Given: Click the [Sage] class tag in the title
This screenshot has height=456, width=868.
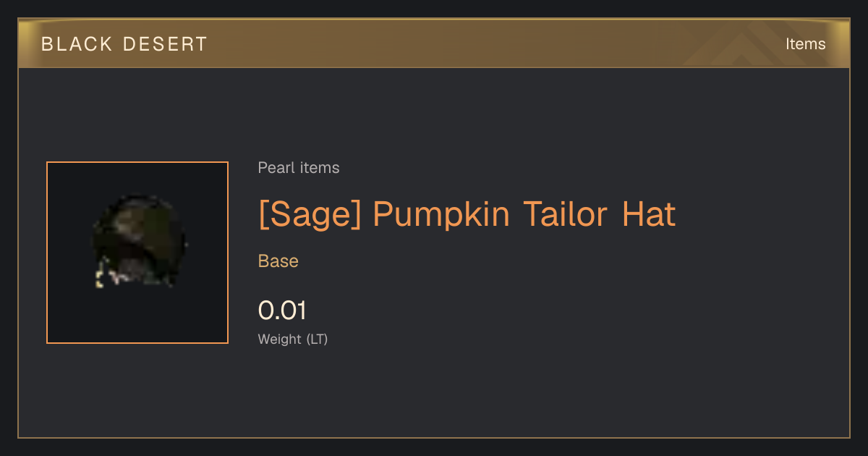Looking at the screenshot, I should coord(310,214).
